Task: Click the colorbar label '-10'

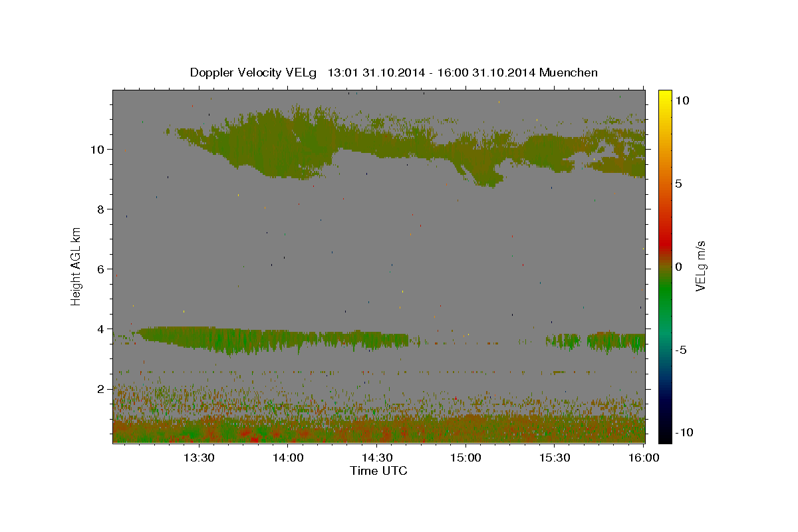Action: (684, 432)
